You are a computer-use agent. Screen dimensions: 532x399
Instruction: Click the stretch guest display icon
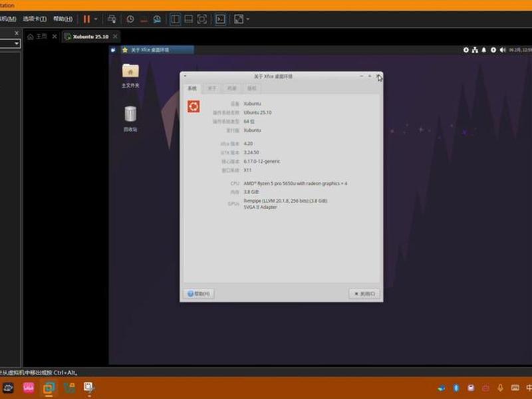pos(239,19)
